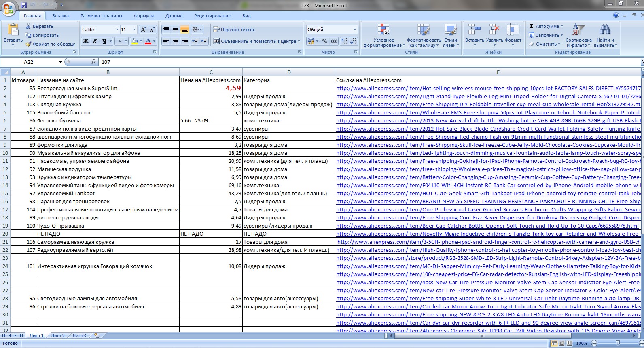
Task: Open Форматировать как таблицу dropdown
Action: 424,35
